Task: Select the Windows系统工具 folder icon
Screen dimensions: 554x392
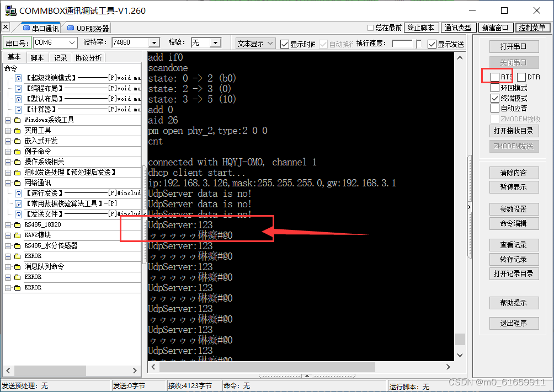Action: coord(17,120)
